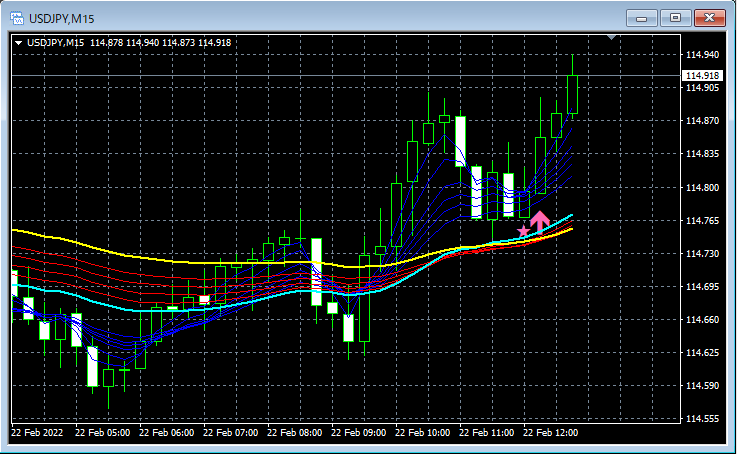
Task: Click price scale label 114.800
Action: tap(702, 187)
